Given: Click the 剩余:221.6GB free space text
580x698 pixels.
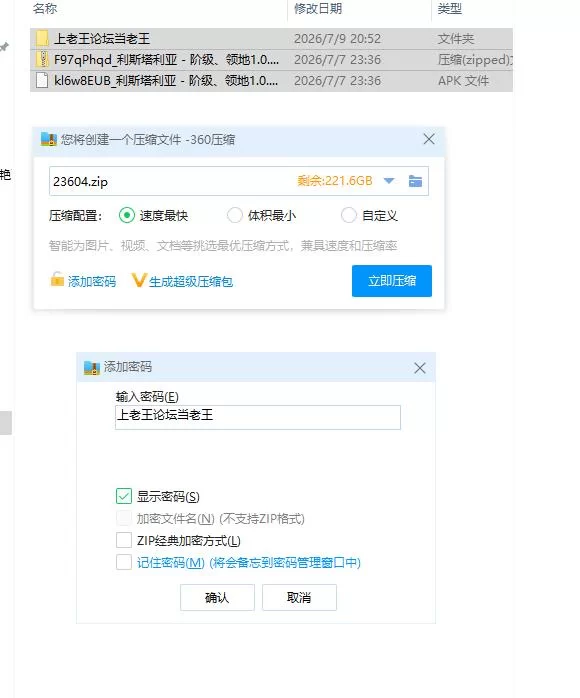Looking at the screenshot, I should (335, 181).
